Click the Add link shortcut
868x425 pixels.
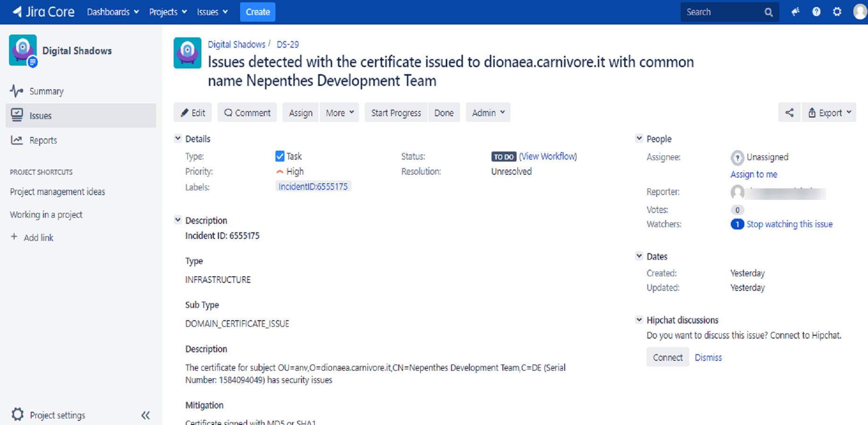tap(39, 238)
